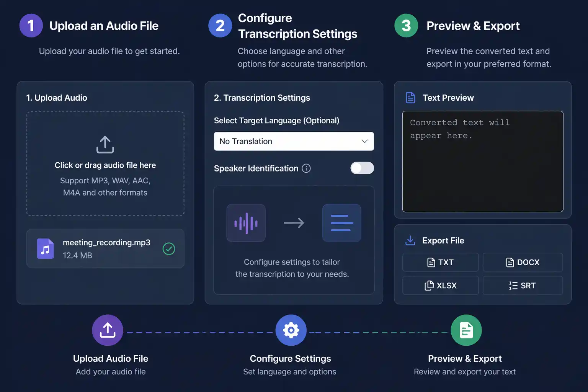Image resolution: width=588 pixels, height=392 pixels.
Task: Export the transcription as XLSX
Action: tap(440, 286)
